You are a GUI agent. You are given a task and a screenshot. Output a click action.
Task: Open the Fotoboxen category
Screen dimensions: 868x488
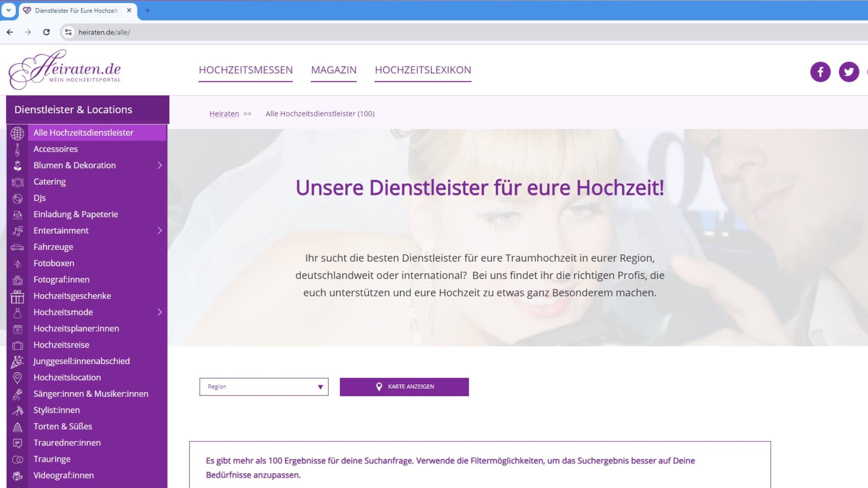[54, 263]
